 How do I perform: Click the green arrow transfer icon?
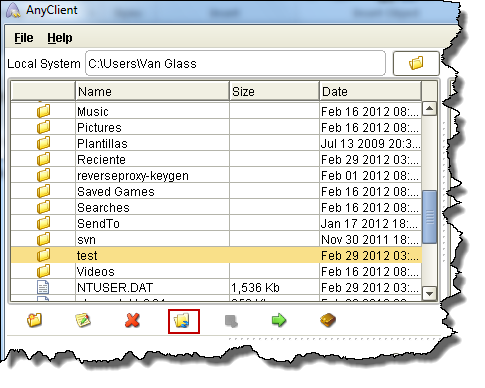[x=279, y=320]
